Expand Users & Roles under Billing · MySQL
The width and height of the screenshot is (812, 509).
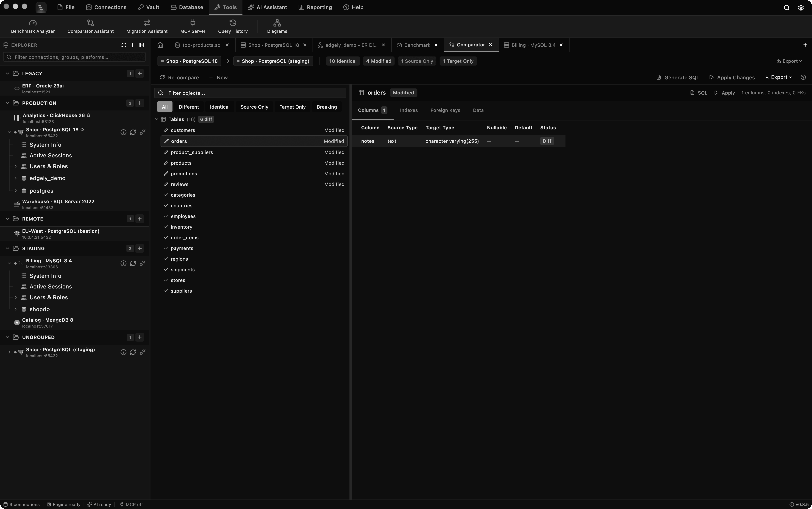tap(15, 297)
